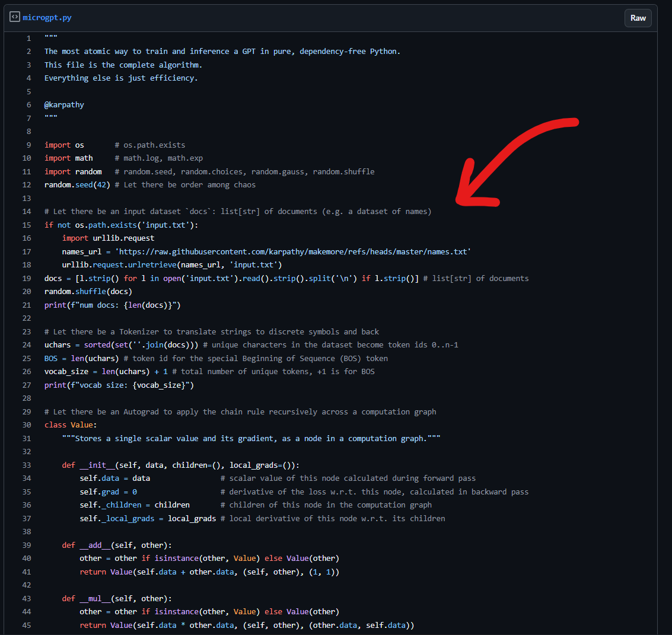The image size is (672, 635).
Task: Click line number 19 for docs list
Action: 27,279
